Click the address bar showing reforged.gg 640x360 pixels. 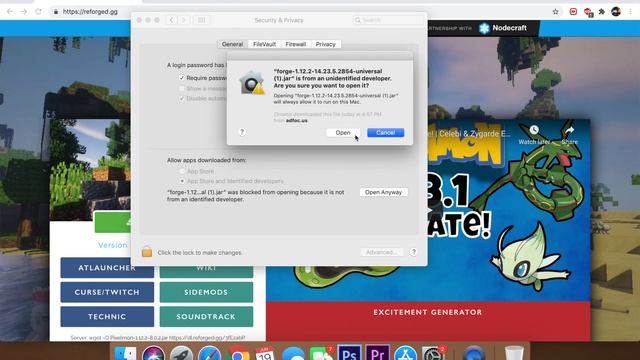click(x=306, y=11)
